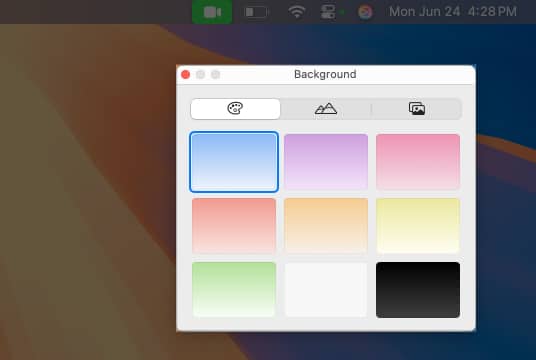Pick the red gradient swatch
Image resolution: width=536 pixels, height=360 pixels.
(x=234, y=226)
